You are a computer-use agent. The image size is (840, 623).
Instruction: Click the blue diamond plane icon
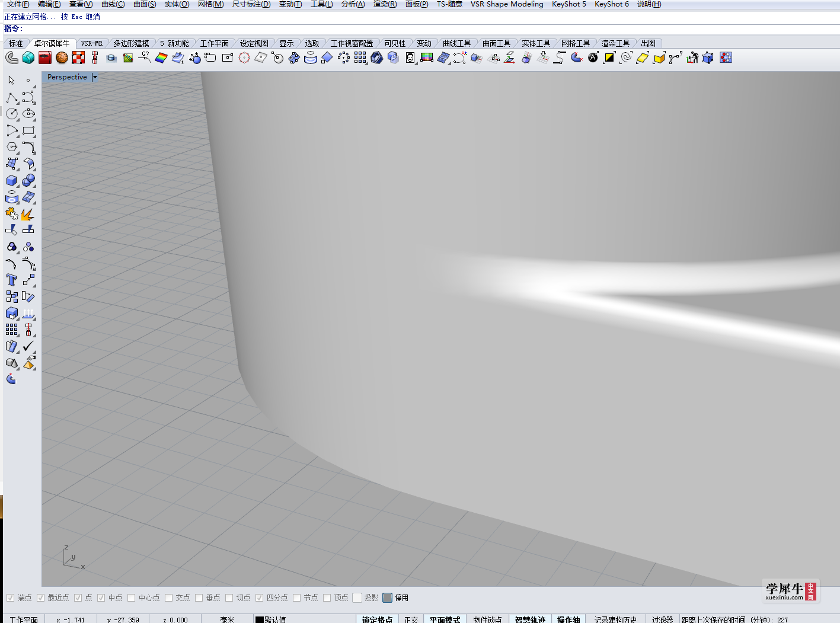click(x=327, y=57)
